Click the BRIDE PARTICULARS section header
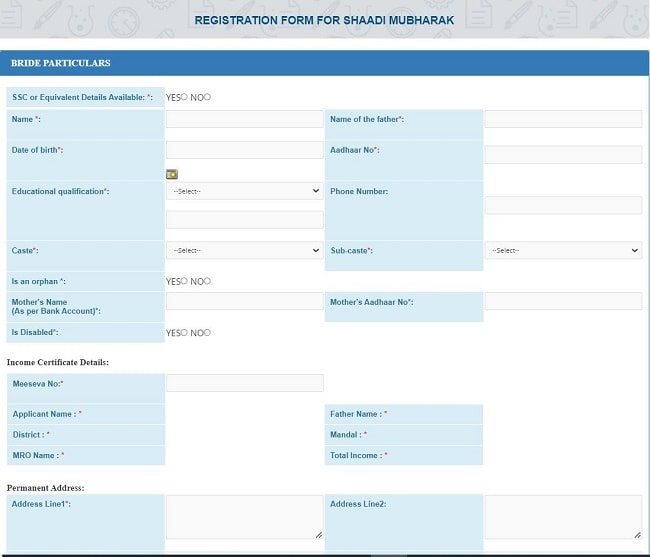 click(x=324, y=63)
